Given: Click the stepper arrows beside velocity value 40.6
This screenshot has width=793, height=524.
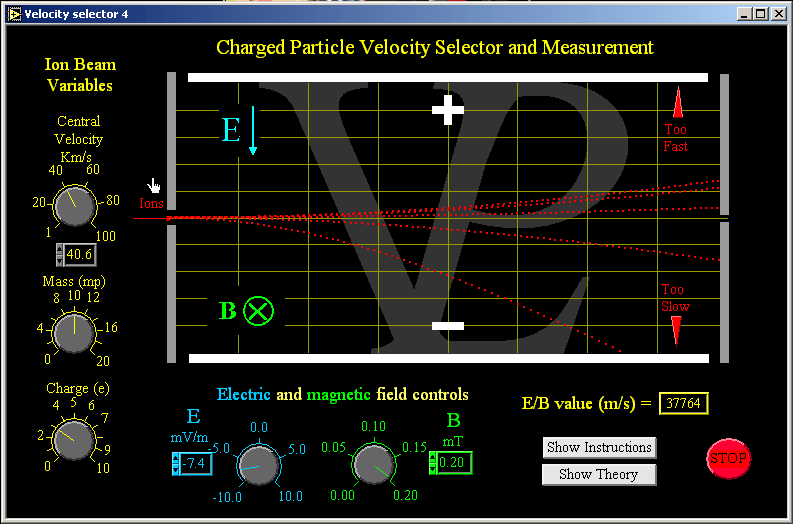Looking at the screenshot, I should 60,254.
